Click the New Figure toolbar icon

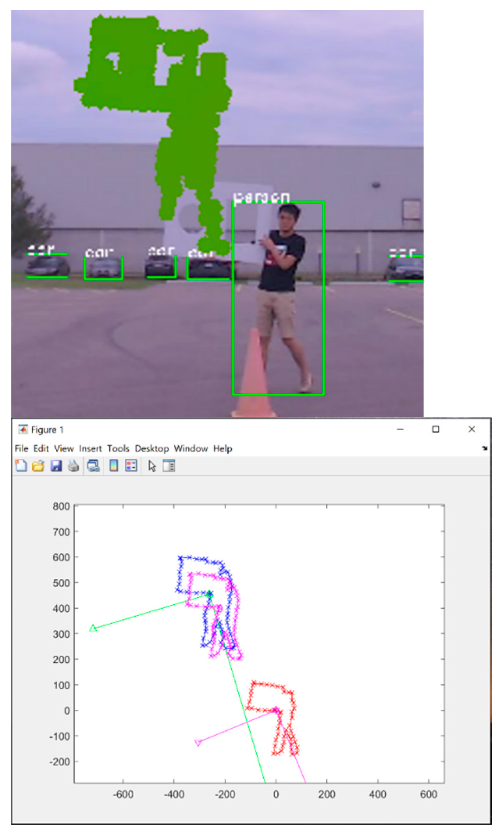(21, 466)
